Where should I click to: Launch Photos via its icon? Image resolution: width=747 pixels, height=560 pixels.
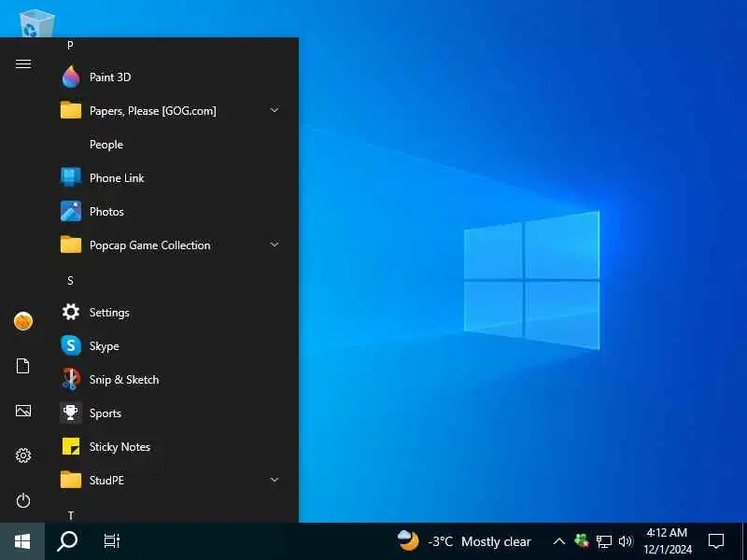point(71,212)
